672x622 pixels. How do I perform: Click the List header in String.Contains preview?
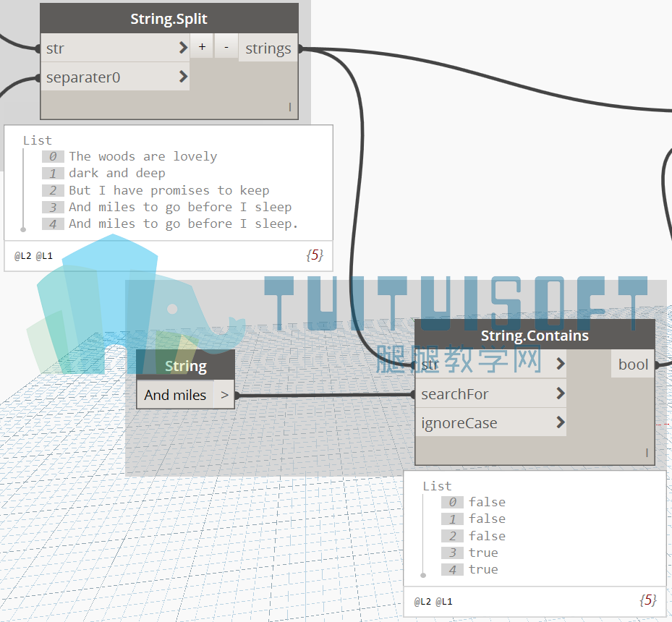437,486
